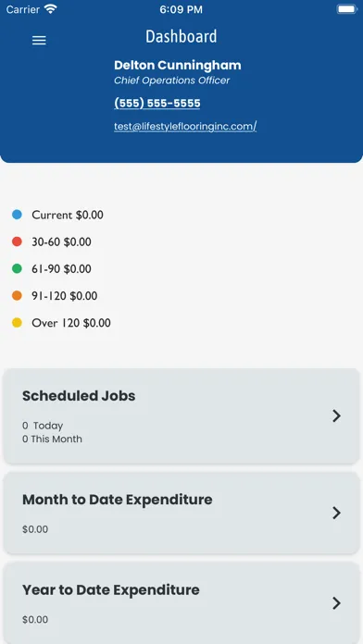This screenshot has height=644, width=363.
Task: Open Month to Date Expenditure chevron
Action: (337, 513)
